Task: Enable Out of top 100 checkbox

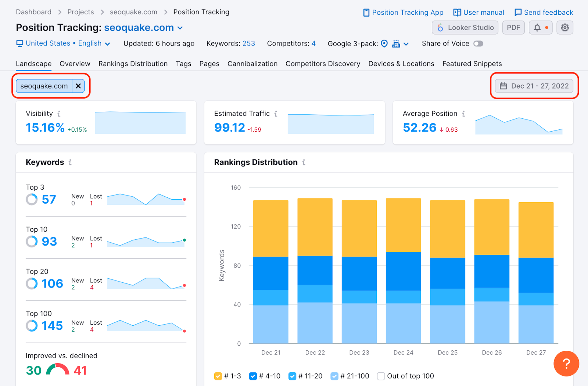Action: [381, 376]
